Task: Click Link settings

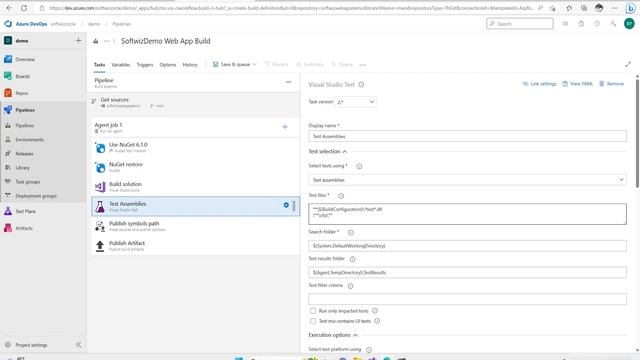Action: pyautogui.click(x=539, y=84)
